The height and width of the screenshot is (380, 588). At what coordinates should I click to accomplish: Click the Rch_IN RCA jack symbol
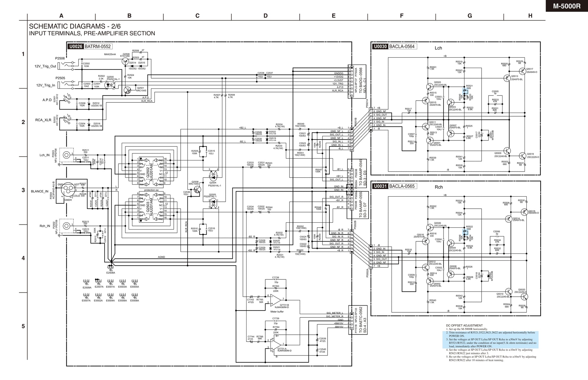[x=66, y=226]
